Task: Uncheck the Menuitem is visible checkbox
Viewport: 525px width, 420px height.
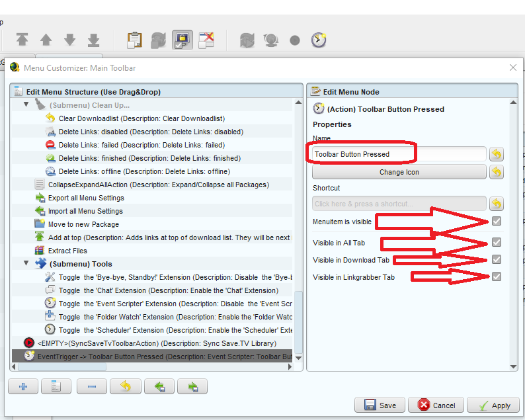Action: click(x=496, y=222)
